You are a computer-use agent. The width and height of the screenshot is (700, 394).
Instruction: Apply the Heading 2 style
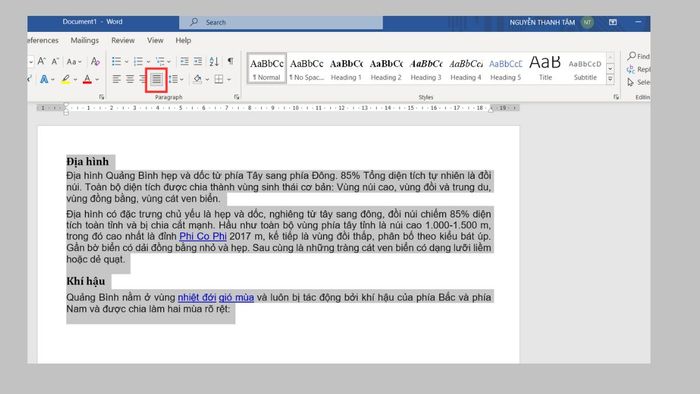point(386,69)
